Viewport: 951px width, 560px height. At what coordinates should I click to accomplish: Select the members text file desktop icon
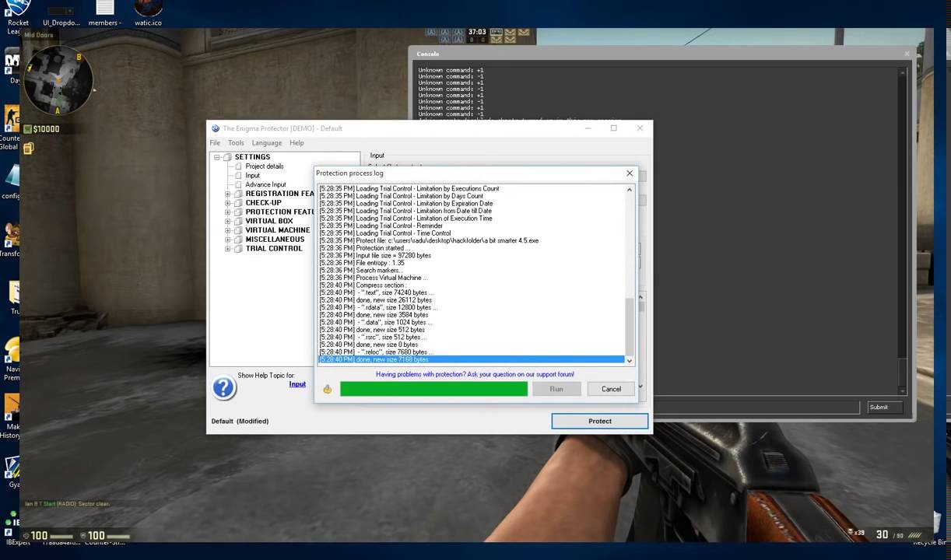point(104,14)
